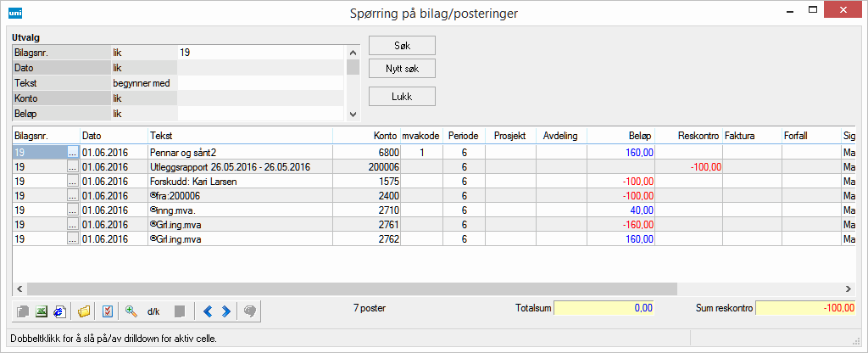
Task: Click the Lukk button
Action: click(x=402, y=97)
